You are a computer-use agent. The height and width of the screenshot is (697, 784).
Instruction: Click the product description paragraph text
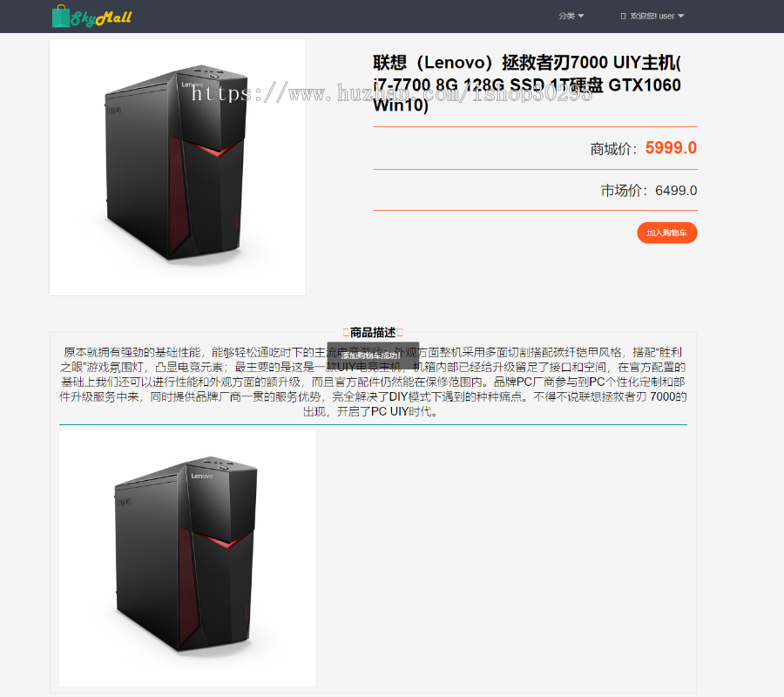[x=373, y=382]
